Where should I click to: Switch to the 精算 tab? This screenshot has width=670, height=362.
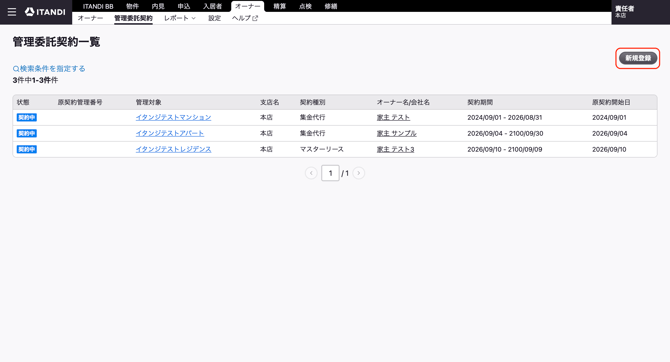[279, 6]
